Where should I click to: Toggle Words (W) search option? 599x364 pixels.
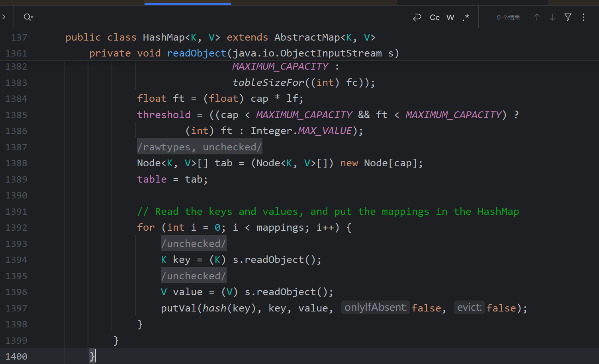(450, 17)
